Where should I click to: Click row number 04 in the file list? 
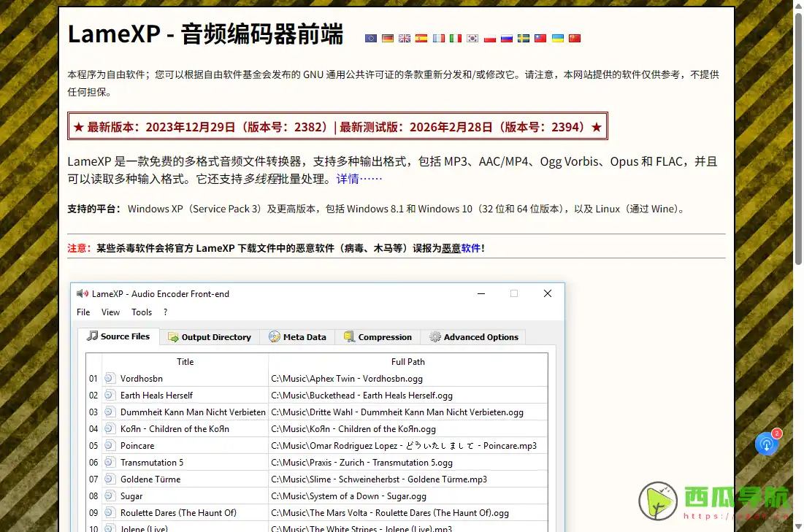tap(93, 429)
